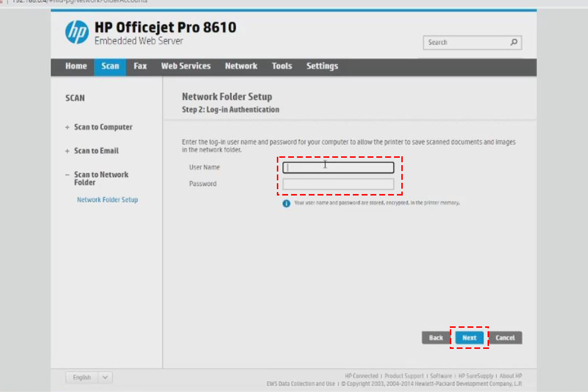
Task: Open the English language dropdown
Action: click(89, 377)
